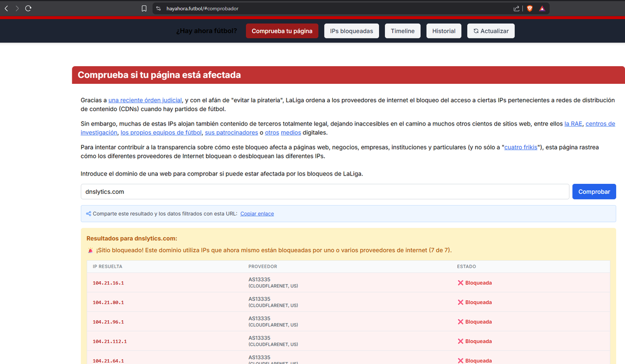
Task: Open the 'sus patrocinadores' link
Action: tap(231, 133)
